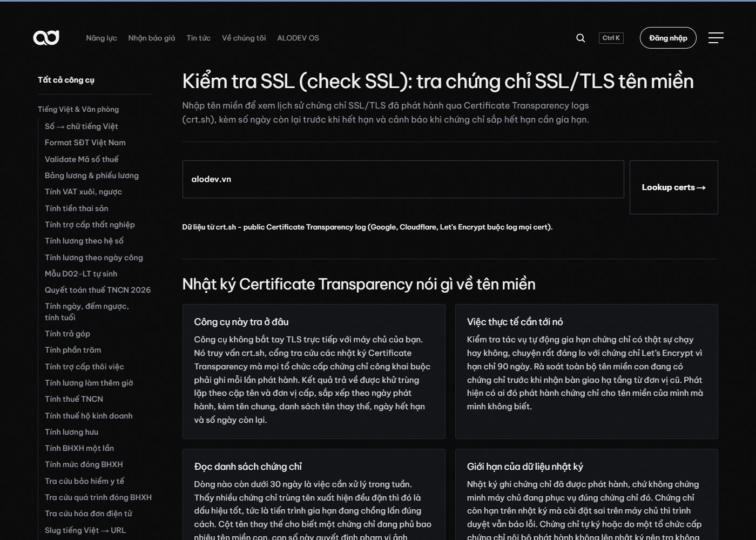The width and height of the screenshot is (756, 540).
Task: Open Tính tiền thai sản link
Action: pyautogui.click(x=77, y=208)
